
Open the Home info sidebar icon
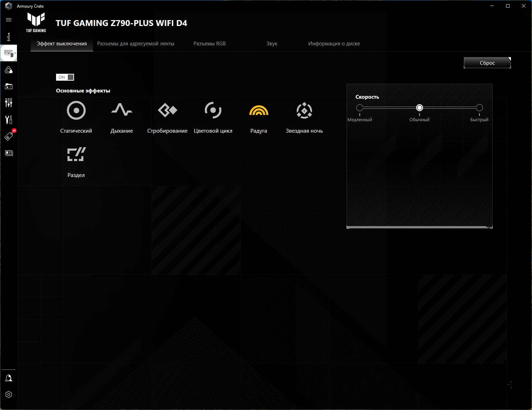[x=9, y=37]
